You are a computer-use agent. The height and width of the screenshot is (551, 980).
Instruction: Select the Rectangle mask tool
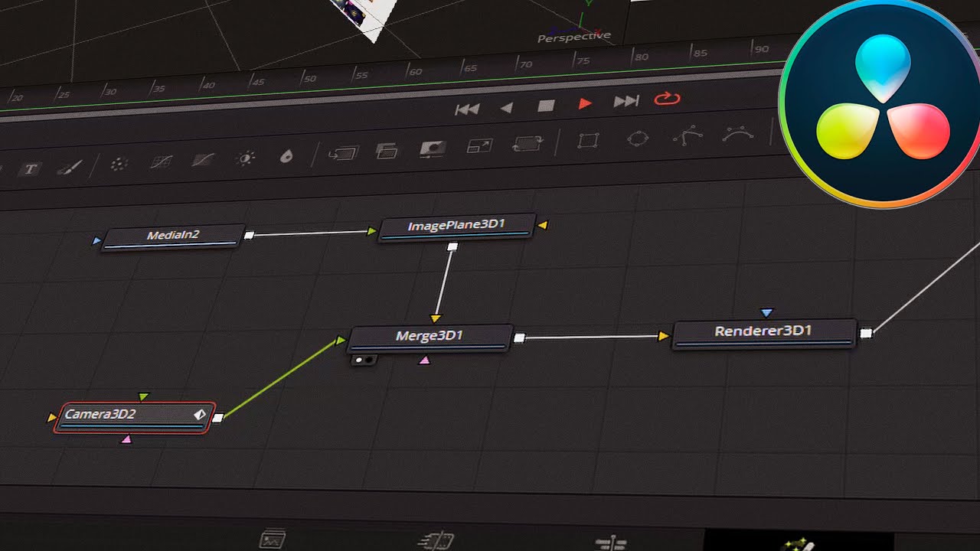pyautogui.click(x=588, y=141)
